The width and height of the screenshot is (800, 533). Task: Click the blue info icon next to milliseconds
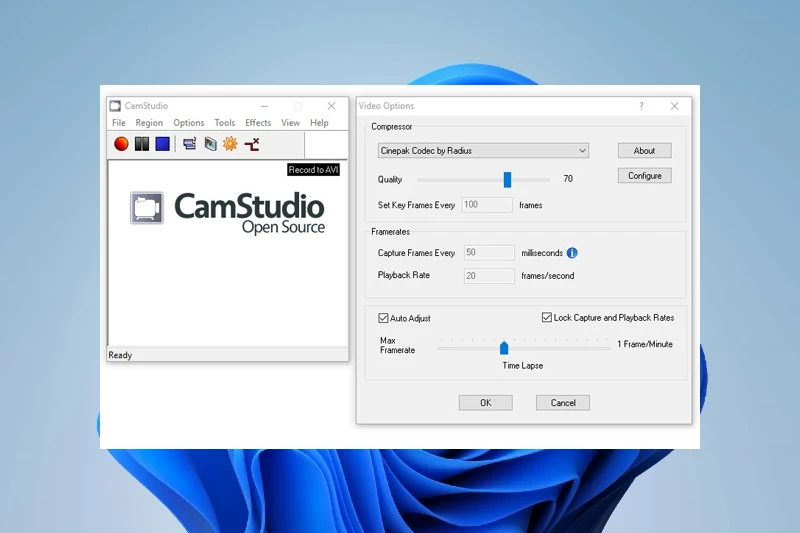click(x=572, y=253)
